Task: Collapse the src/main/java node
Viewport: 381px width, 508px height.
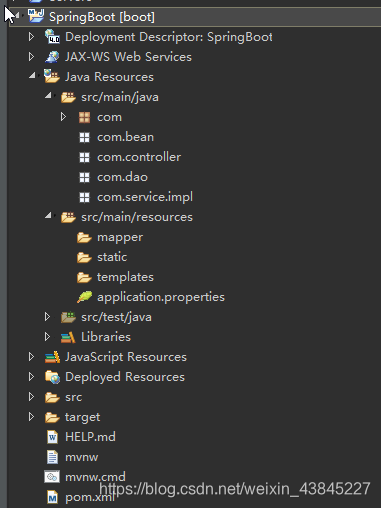Action: click(49, 96)
